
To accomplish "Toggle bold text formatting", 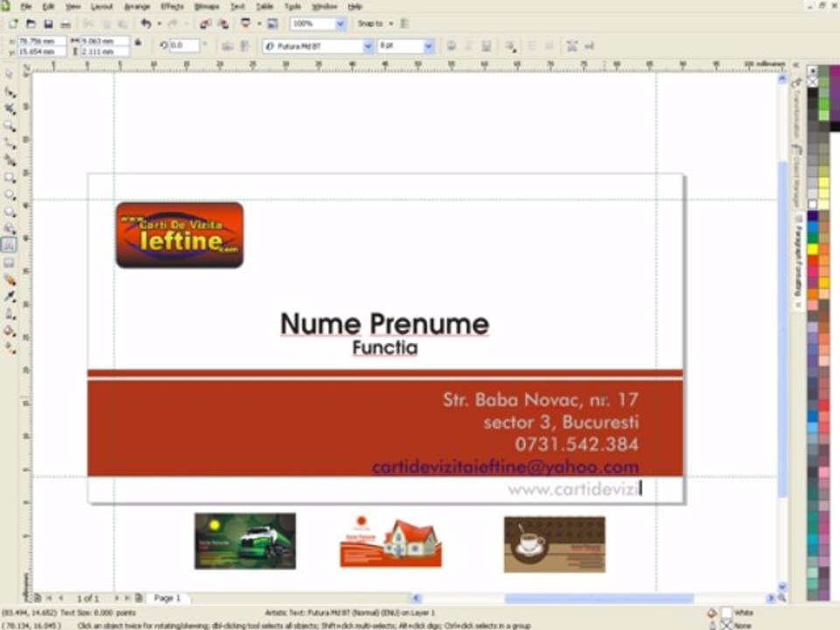I will (451, 46).
